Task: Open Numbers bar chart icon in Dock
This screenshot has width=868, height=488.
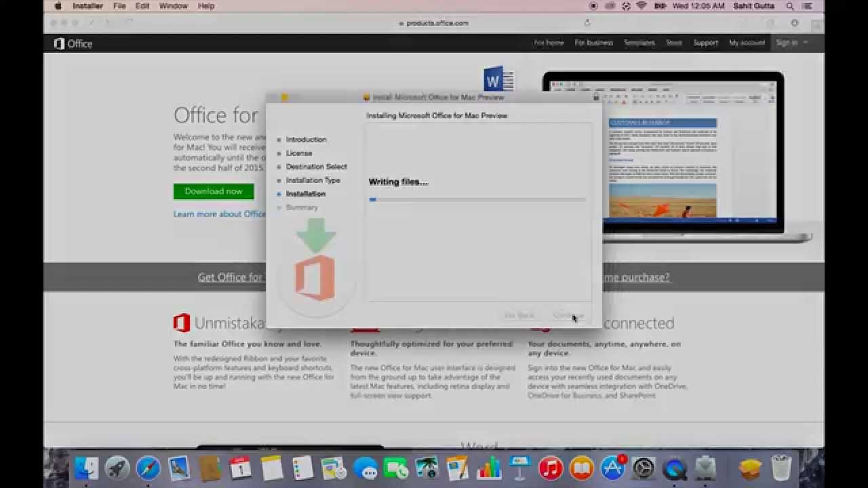Action: tap(488, 468)
